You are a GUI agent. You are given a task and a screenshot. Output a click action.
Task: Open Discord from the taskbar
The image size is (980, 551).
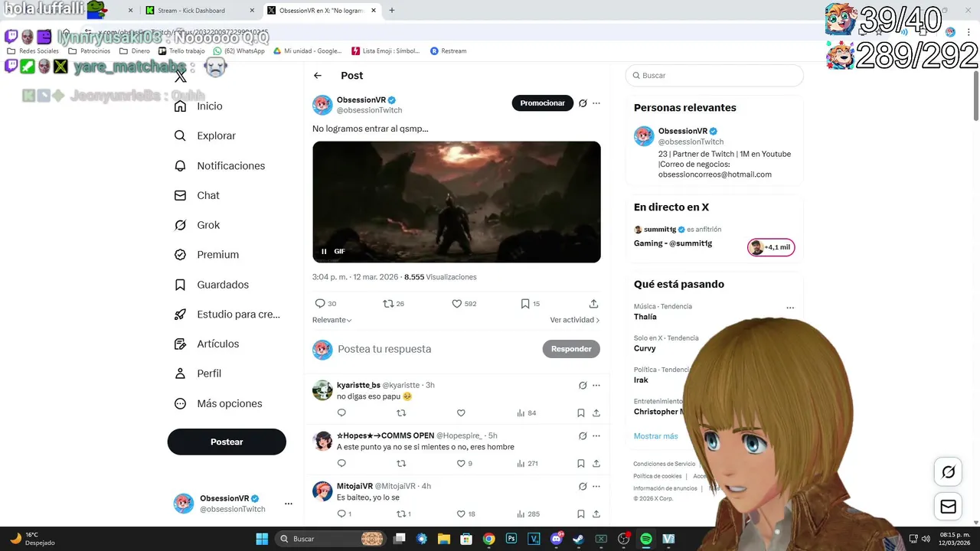557,539
